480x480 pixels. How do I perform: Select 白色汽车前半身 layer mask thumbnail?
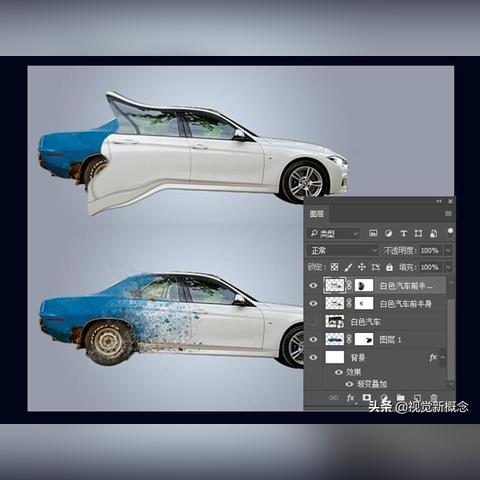tap(364, 303)
